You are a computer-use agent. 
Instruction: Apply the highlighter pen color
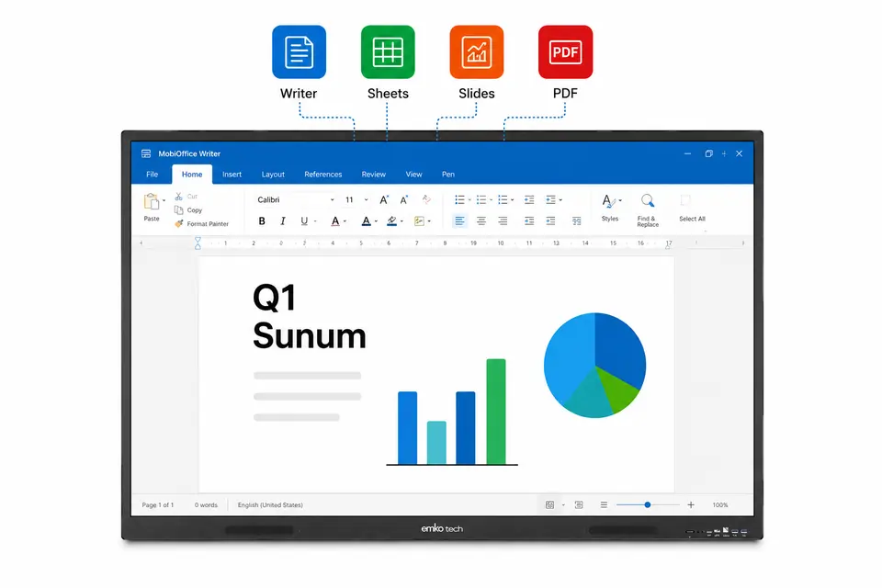coord(391,221)
